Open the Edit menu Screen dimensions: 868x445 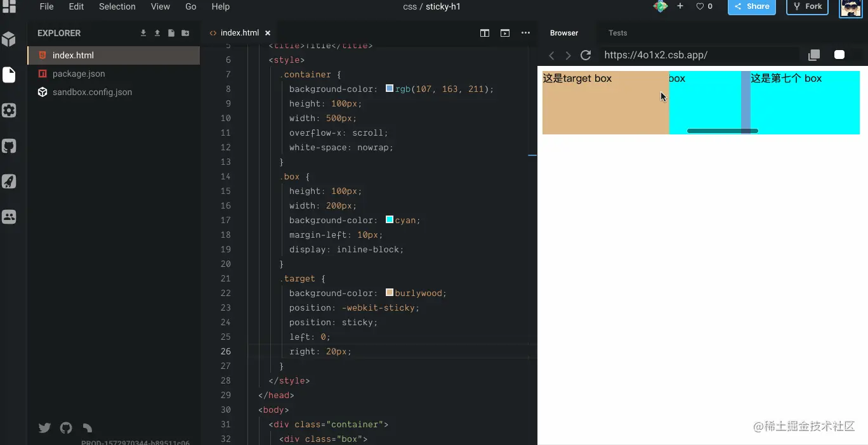click(x=76, y=6)
